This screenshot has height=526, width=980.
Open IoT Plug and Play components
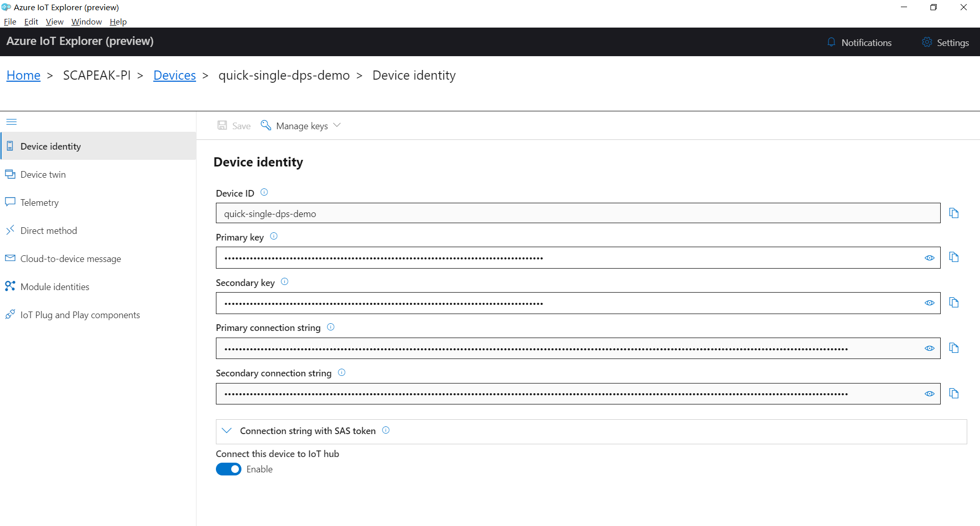(98, 315)
